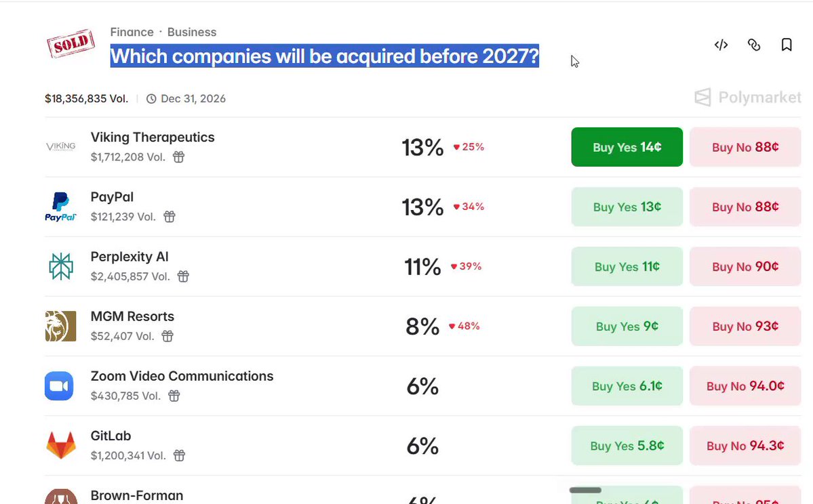
Task: Buy No 94.3¢ for GitLab
Action: click(x=745, y=446)
